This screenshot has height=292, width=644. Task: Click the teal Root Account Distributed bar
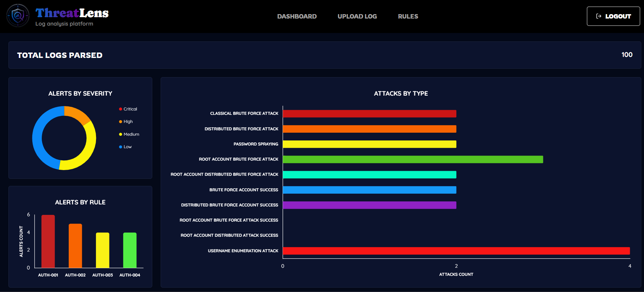click(369, 174)
